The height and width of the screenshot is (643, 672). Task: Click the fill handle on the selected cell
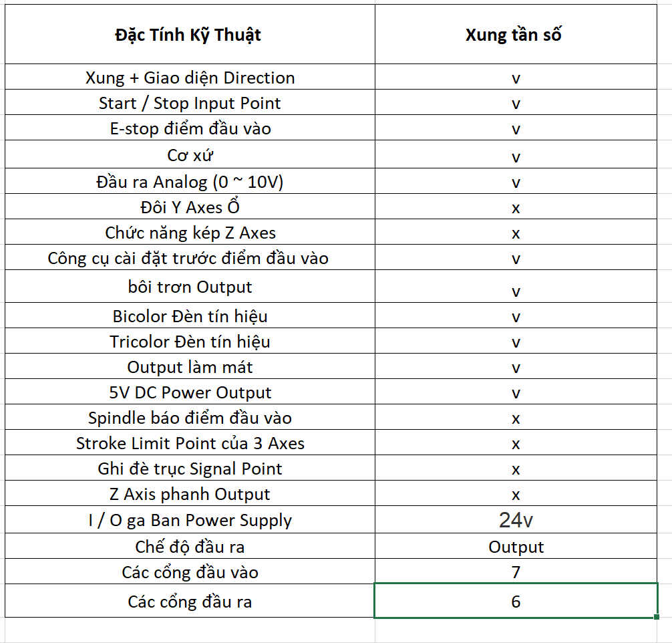(658, 617)
